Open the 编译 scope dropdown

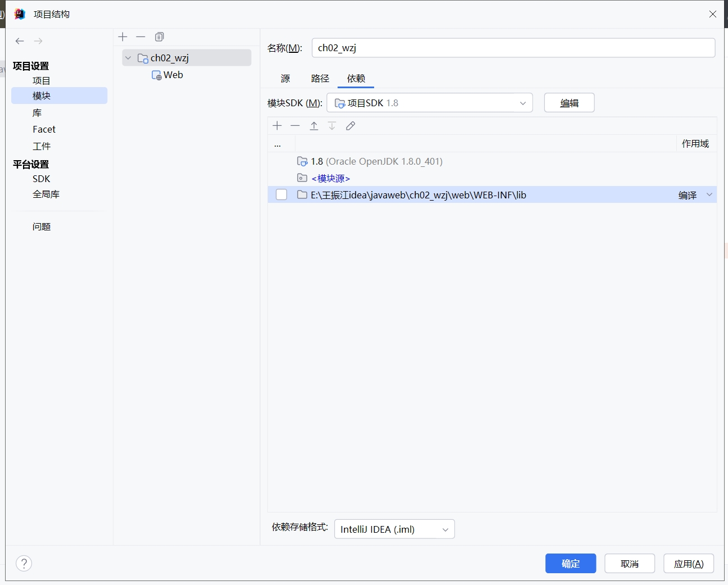point(709,195)
